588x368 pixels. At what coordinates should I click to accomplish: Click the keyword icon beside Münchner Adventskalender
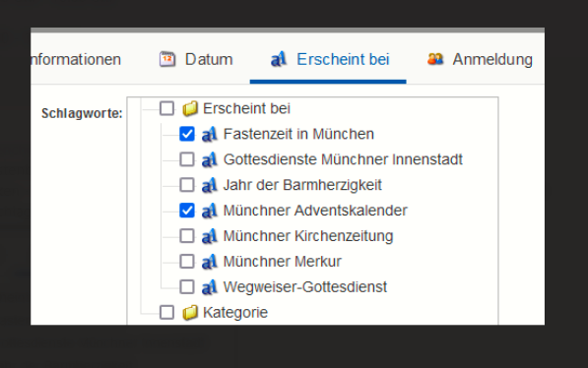click(x=209, y=211)
